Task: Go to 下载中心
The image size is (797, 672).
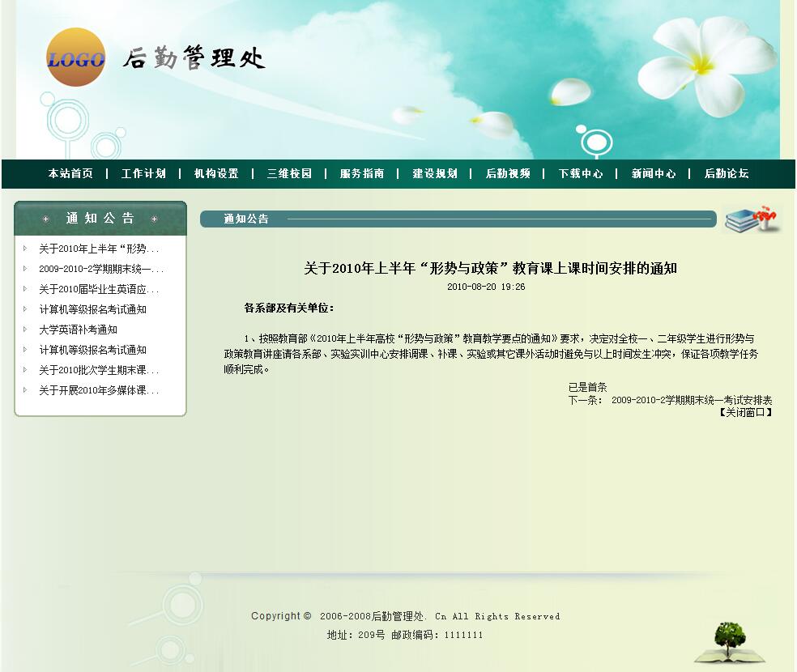Action: [581, 174]
